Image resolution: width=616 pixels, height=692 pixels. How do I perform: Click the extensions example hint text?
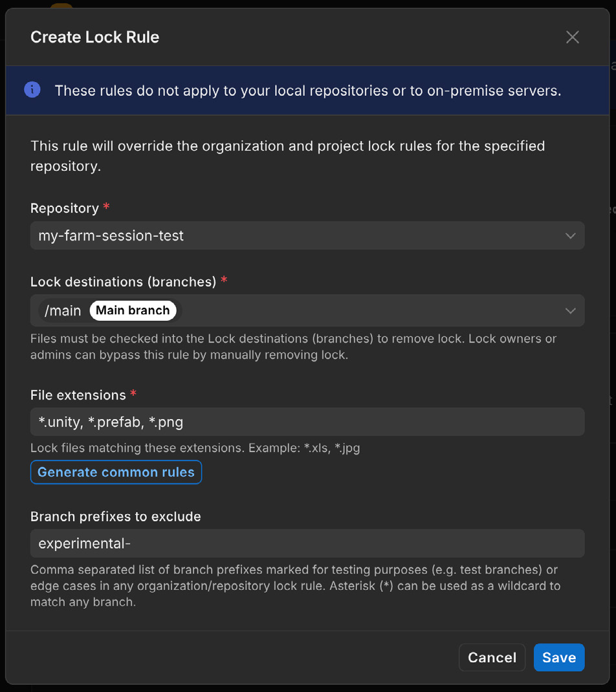point(195,448)
